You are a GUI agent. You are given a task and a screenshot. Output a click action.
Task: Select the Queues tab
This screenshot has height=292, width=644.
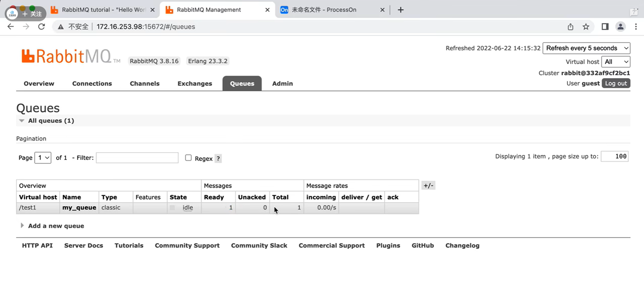point(242,83)
